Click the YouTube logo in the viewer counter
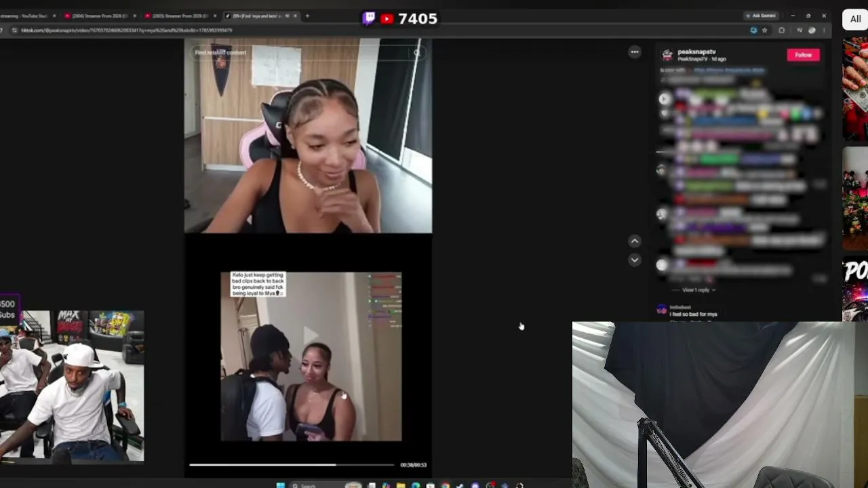868x488 pixels. 387,18
